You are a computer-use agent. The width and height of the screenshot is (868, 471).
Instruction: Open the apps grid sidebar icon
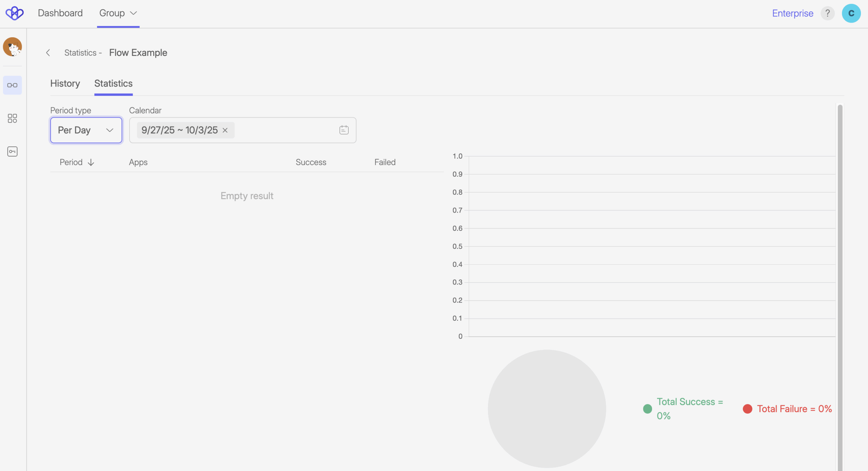[12, 118]
